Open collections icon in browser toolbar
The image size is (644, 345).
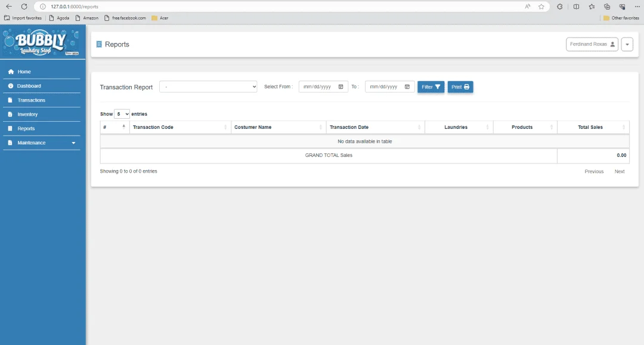click(607, 7)
